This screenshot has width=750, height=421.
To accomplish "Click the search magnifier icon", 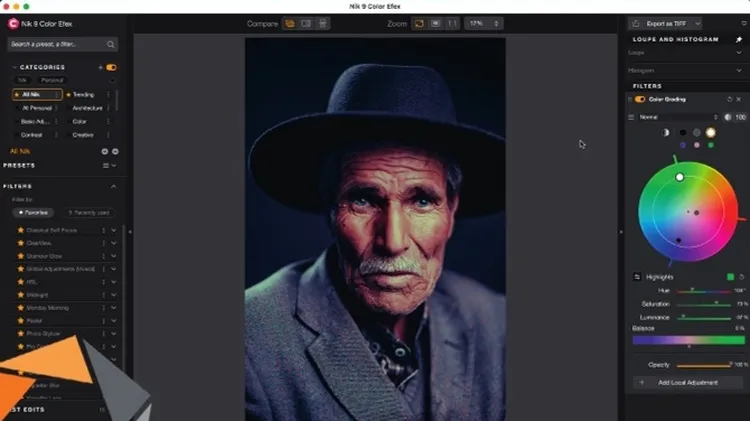I will [110, 44].
